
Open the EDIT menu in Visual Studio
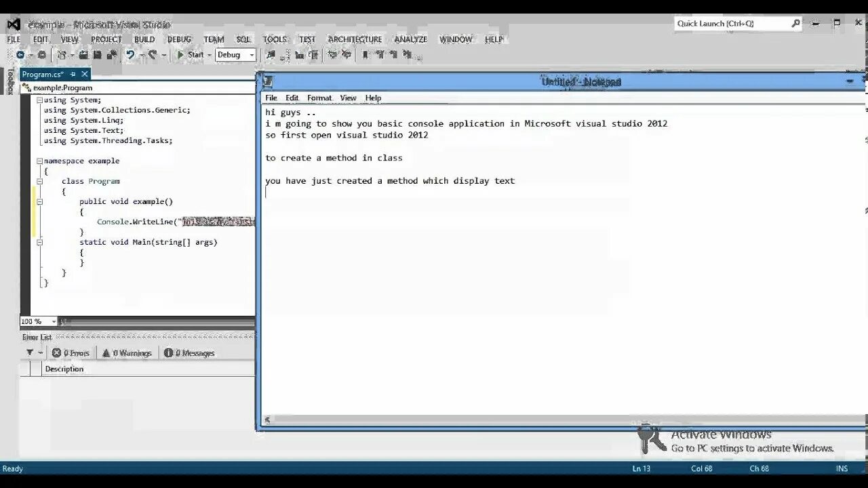click(x=41, y=39)
